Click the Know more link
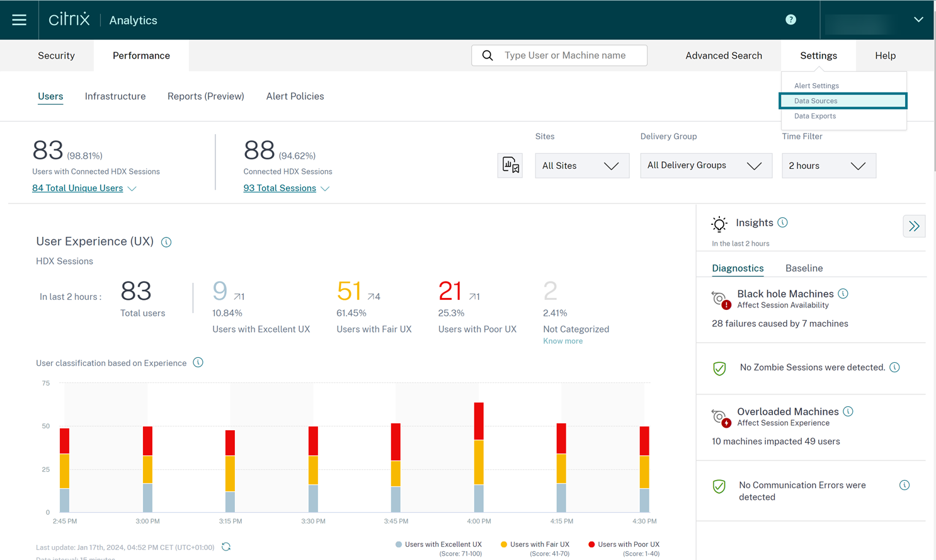 (562, 341)
